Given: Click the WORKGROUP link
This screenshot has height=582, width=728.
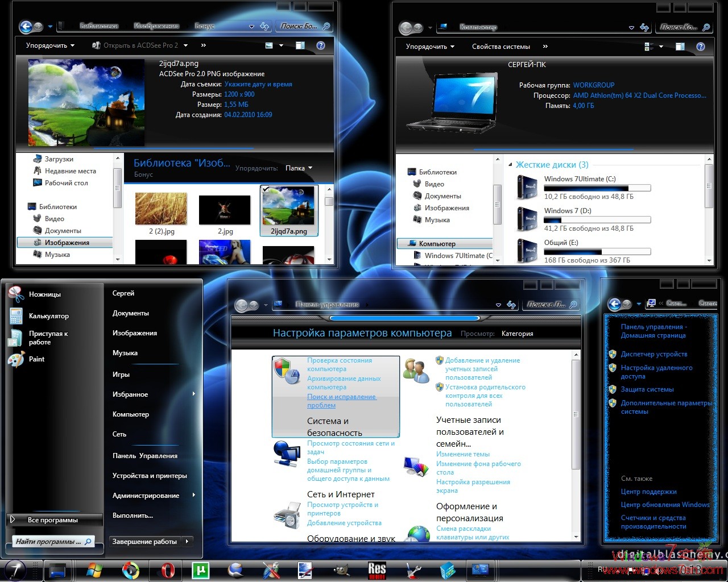Looking at the screenshot, I should click(594, 85).
